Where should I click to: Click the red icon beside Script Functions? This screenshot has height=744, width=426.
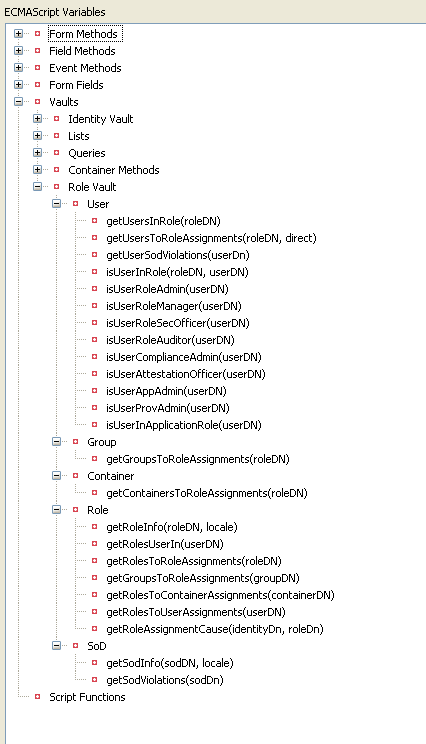coord(37,697)
